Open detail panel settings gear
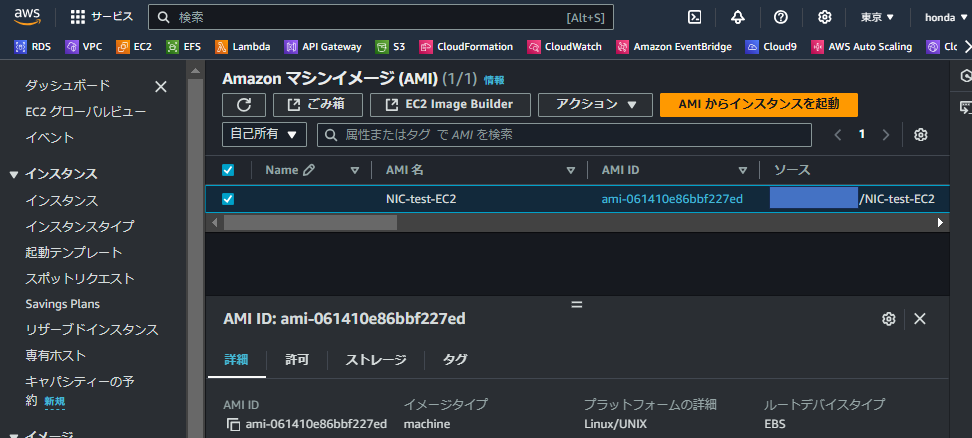This screenshot has width=972, height=438. [x=889, y=319]
